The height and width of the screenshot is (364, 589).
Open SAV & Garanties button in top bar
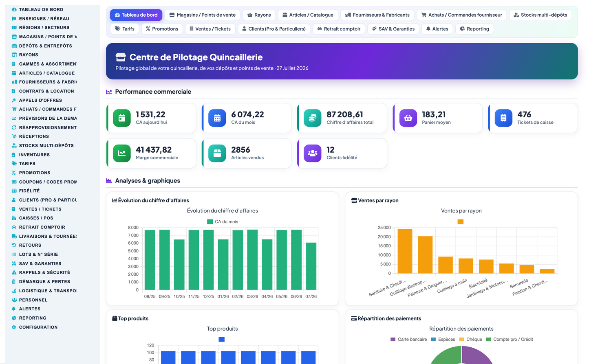pyautogui.click(x=393, y=29)
